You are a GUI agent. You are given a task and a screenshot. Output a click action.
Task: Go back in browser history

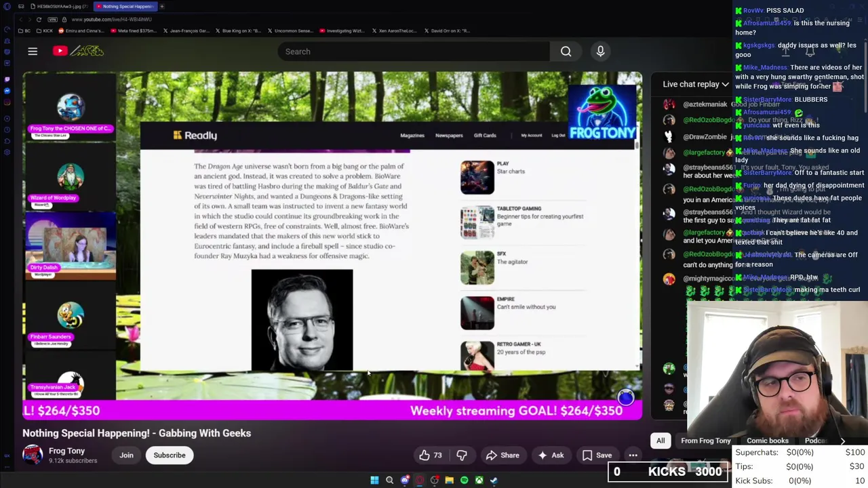click(x=20, y=19)
